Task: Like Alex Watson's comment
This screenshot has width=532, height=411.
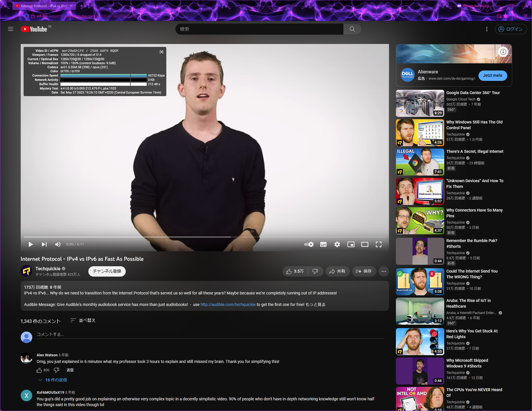Action: point(39,370)
